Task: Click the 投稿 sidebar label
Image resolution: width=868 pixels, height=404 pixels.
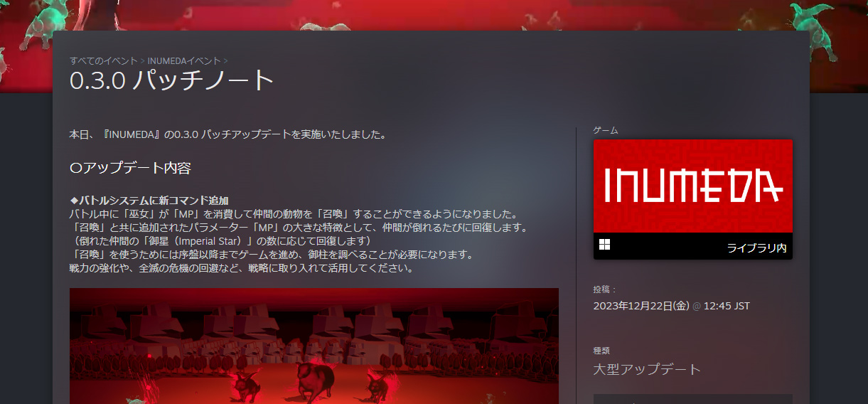Action: (604, 289)
